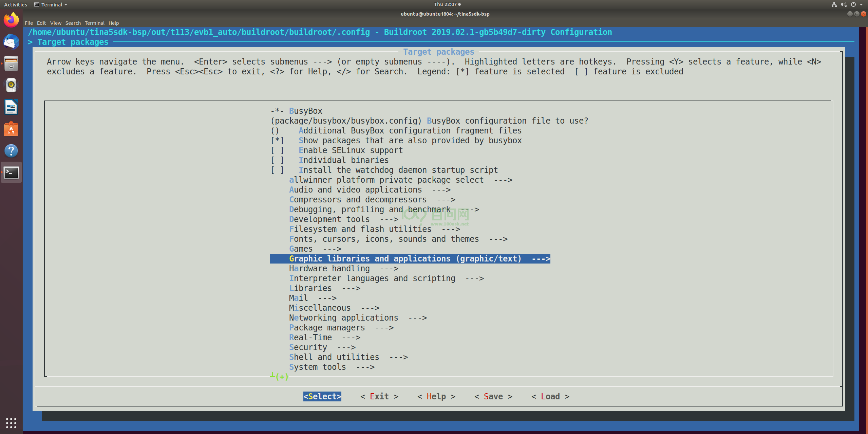
Task: Click the Help question-mark dock icon
Action: point(11,151)
